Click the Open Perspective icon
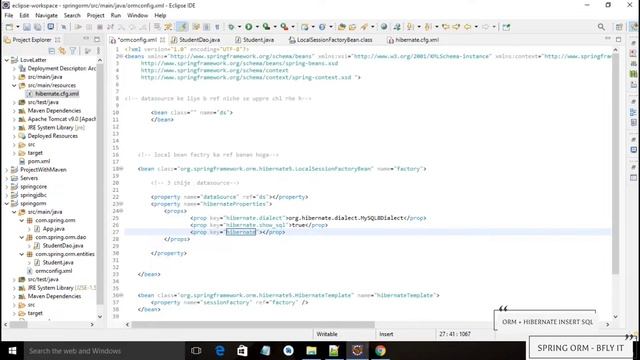This screenshot has height=360, width=640. [x=619, y=27]
